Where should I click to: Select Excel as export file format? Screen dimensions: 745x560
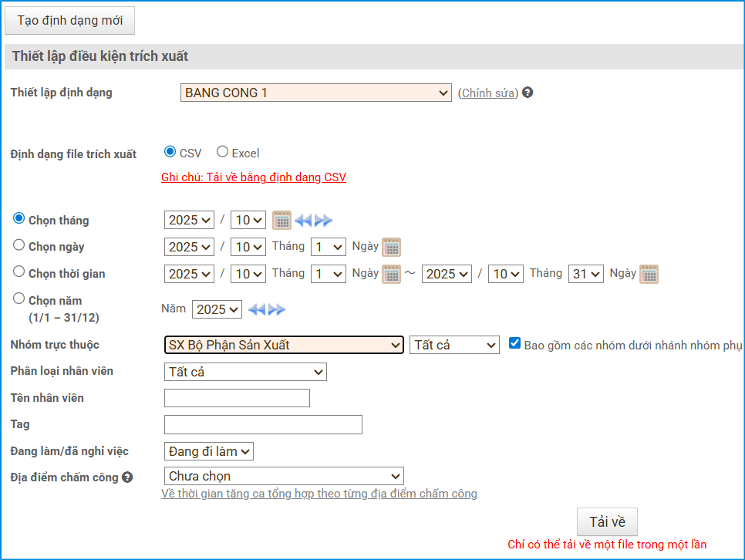223,152
